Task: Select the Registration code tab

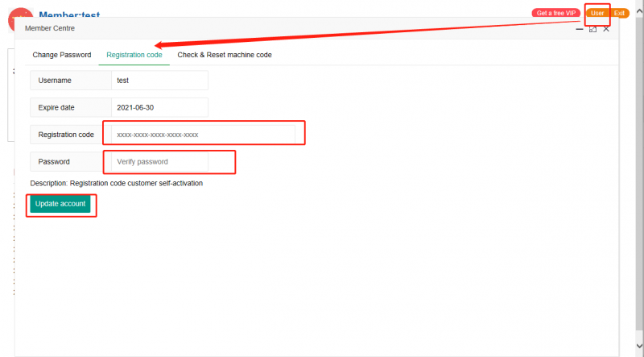Action: (x=134, y=55)
